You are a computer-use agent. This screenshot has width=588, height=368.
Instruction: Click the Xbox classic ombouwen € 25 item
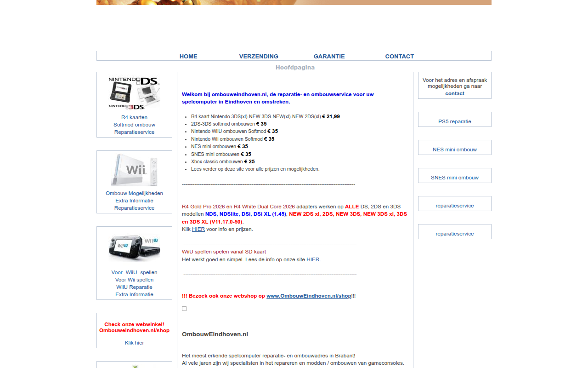(x=223, y=161)
